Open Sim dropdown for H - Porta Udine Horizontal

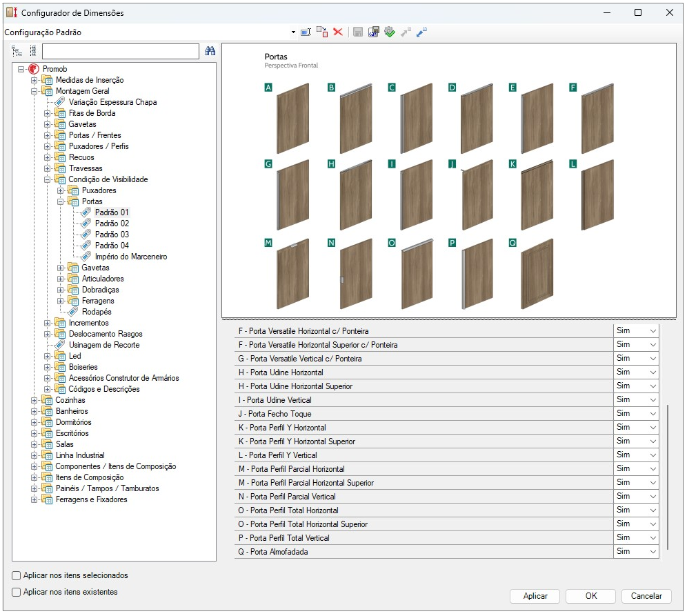(x=653, y=372)
